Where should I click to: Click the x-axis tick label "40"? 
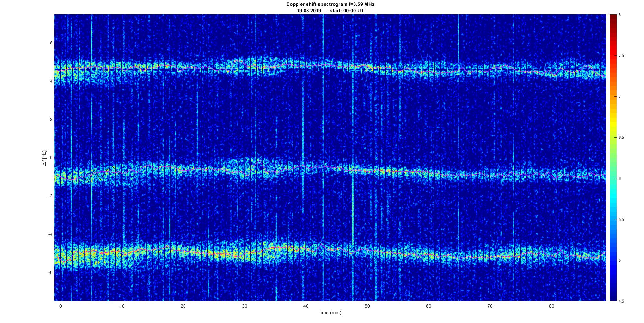[x=306, y=306]
